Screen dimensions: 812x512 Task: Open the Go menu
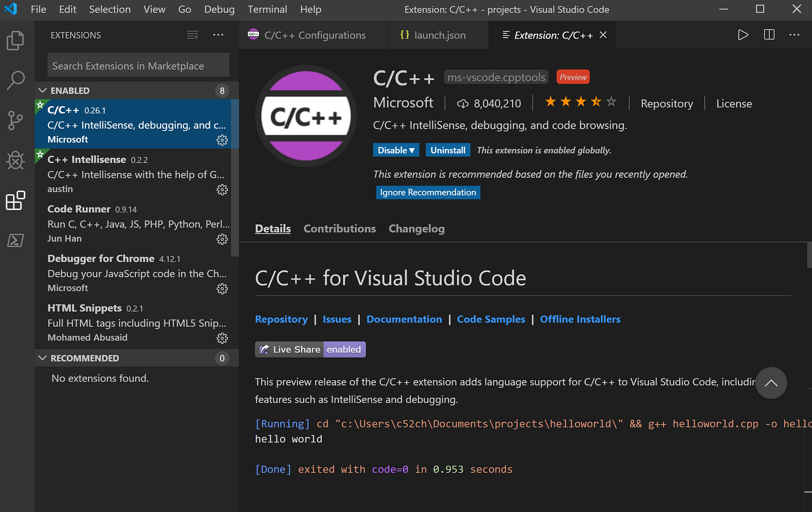[185, 9]
